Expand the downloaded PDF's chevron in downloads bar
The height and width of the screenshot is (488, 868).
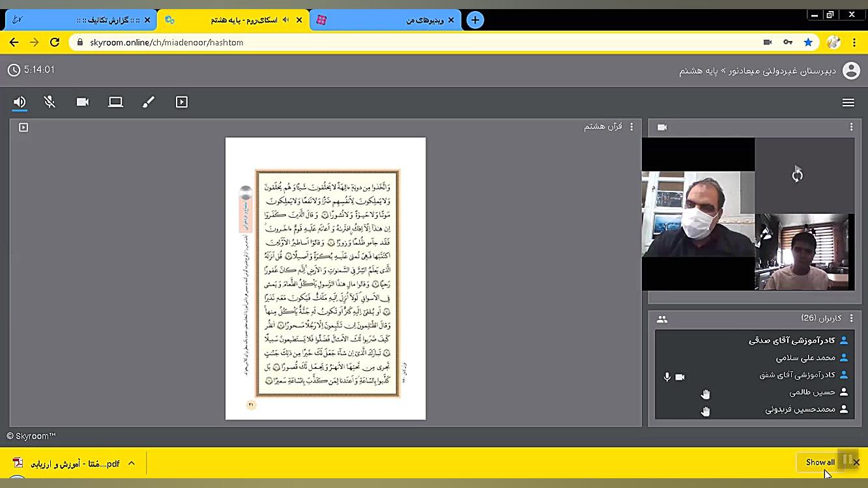[132, 463]
